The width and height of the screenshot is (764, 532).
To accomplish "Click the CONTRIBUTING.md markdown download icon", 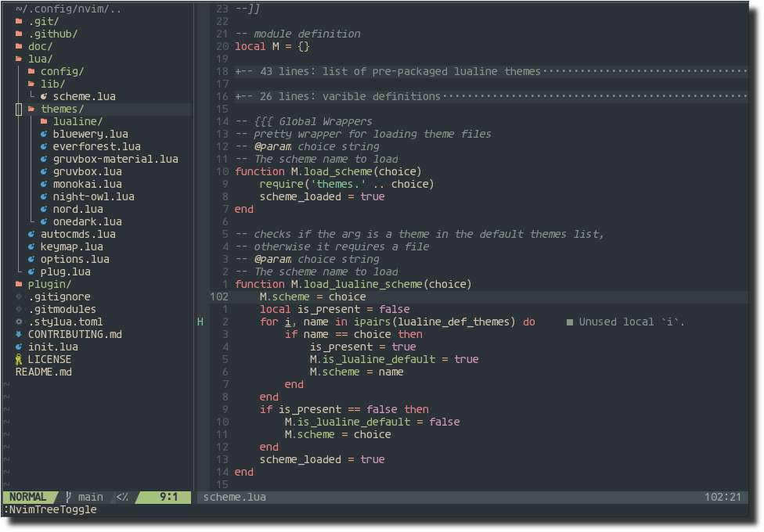I will click(19, 334).
